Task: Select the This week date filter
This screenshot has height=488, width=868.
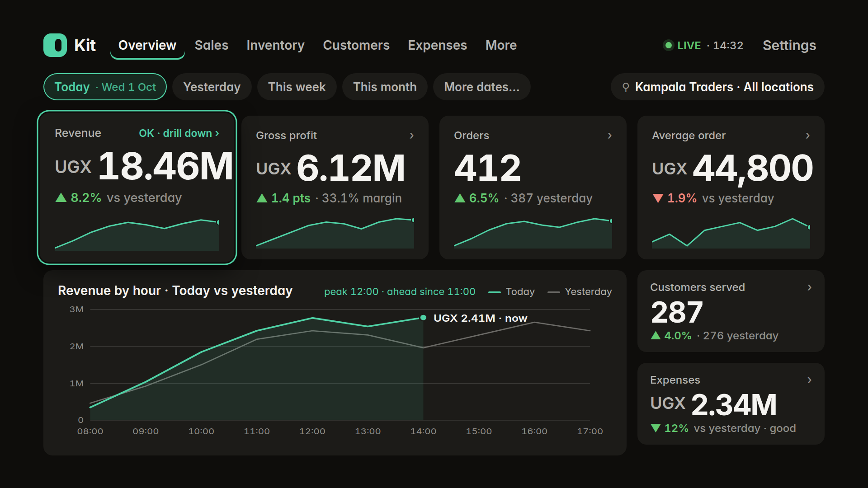Action: (x=297, y=87)
